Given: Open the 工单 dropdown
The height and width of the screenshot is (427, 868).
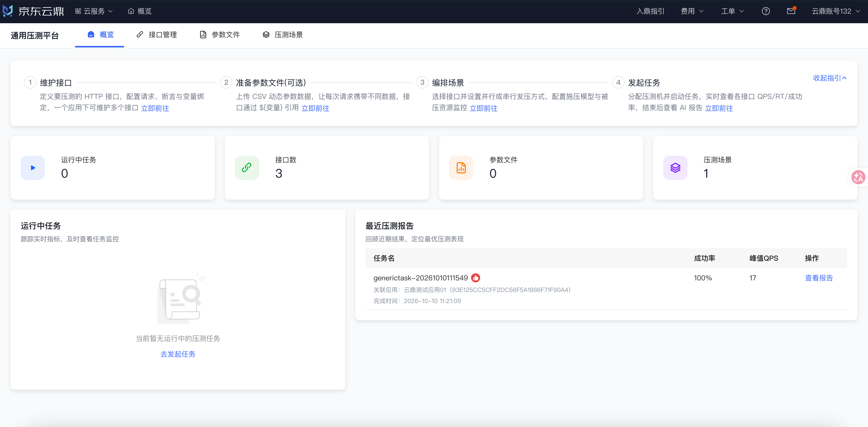Looking at the screenshot, I should coord(732,11).
